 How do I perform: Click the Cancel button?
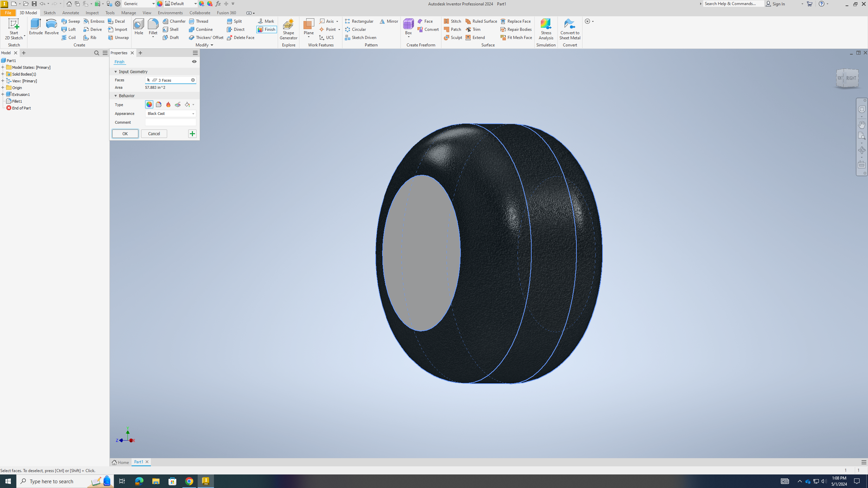pyautogui.click(x=154, y=134)
